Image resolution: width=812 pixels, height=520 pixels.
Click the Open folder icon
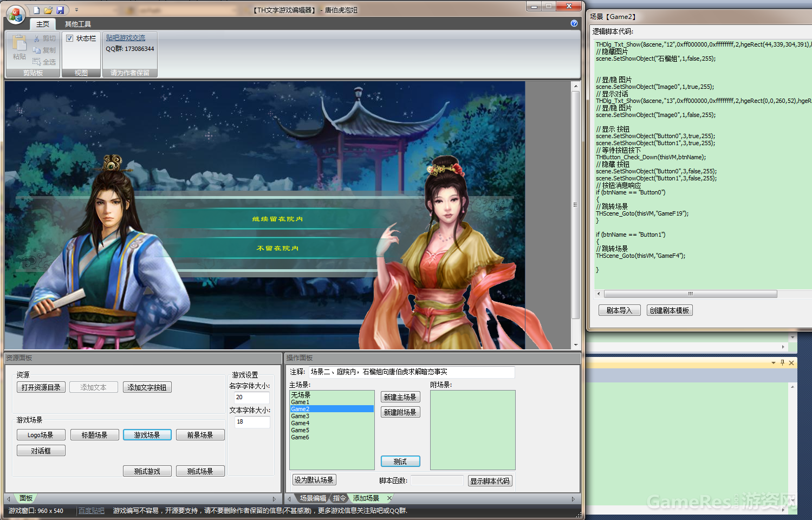pos(48,10)
